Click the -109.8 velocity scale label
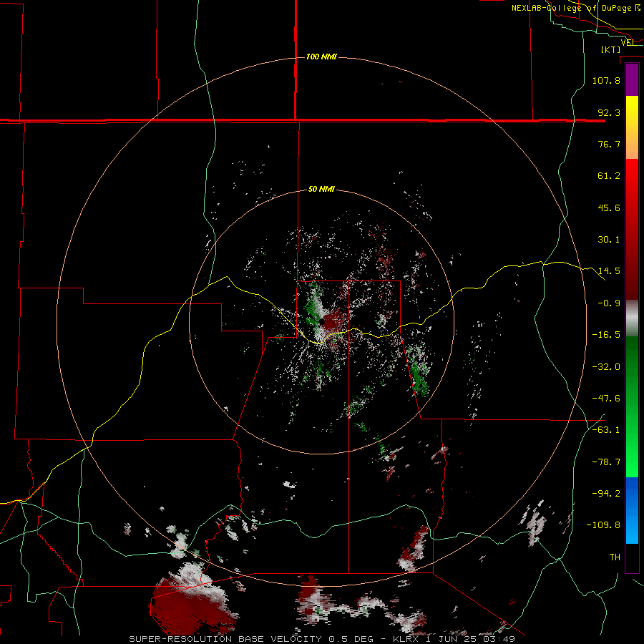 click(x=603, y=525)
